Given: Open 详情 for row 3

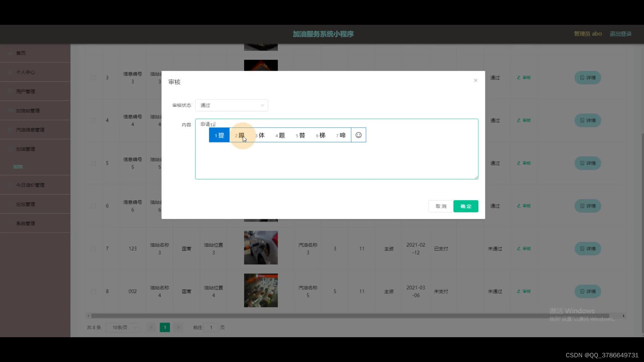Looking at the screenshot, I should (x=588, y=78).
